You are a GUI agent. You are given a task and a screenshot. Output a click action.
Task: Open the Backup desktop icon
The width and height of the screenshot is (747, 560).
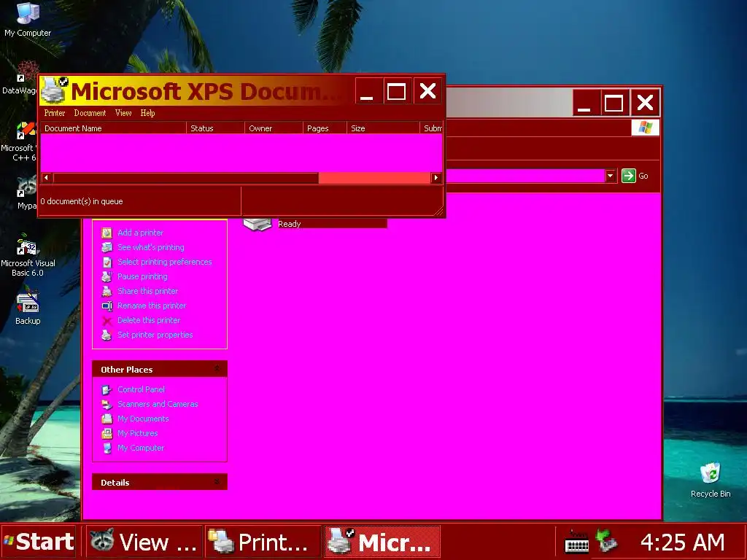pyautogui.click(x=28, y=307)
